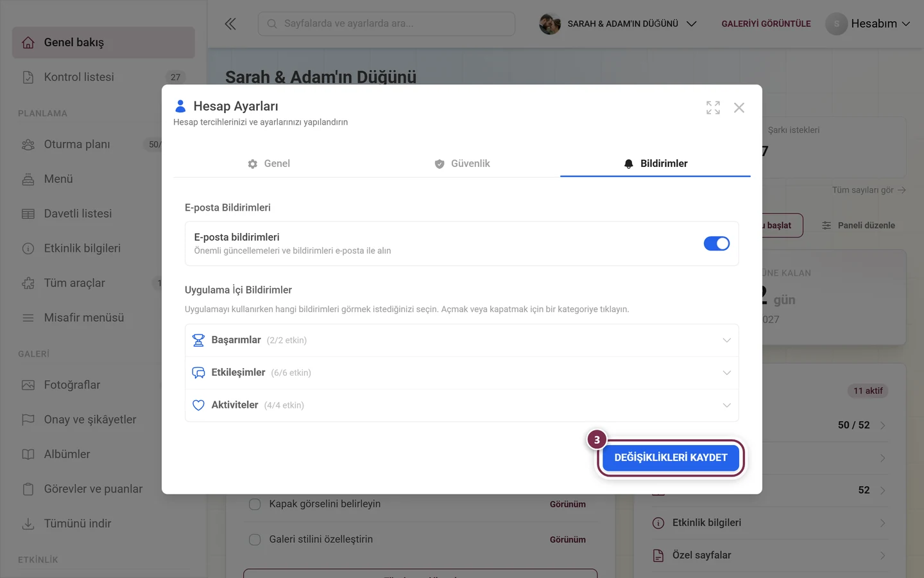Click Değişiklikleri Kaydet button
Screen dimensions: 924x578
point(671,458)
